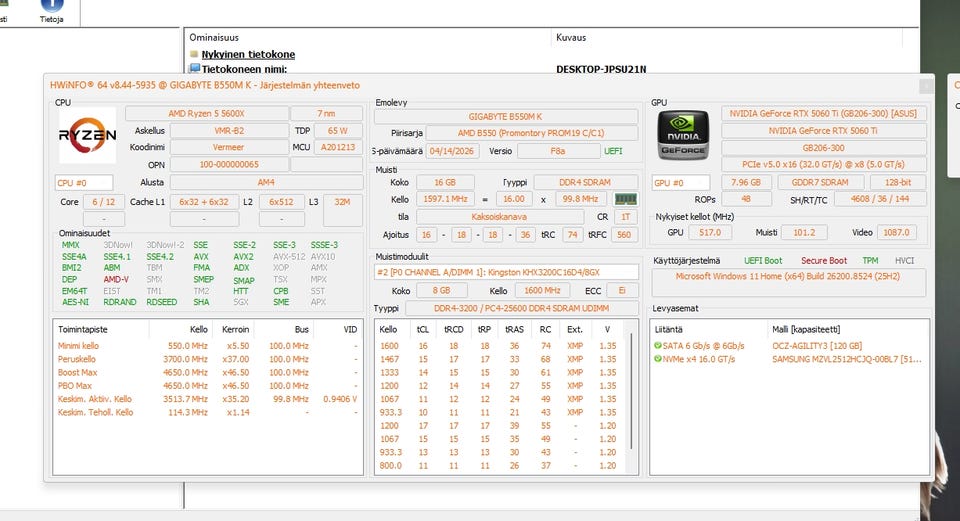Click the 6x512 L2 cache value
This screenshot has height=521, width=960.
coord(281,201)
